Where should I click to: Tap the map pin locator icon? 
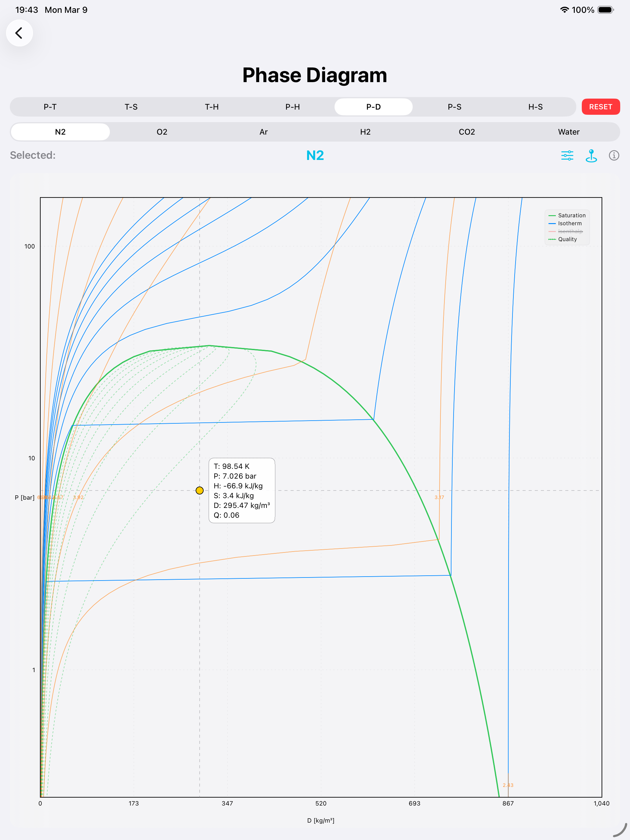[591, 155]
